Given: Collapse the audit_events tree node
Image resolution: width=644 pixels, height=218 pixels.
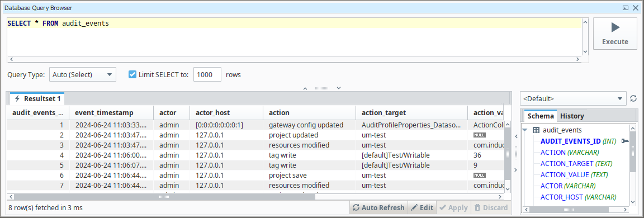Looking at the screenshot, I should (x=525, y=131).
